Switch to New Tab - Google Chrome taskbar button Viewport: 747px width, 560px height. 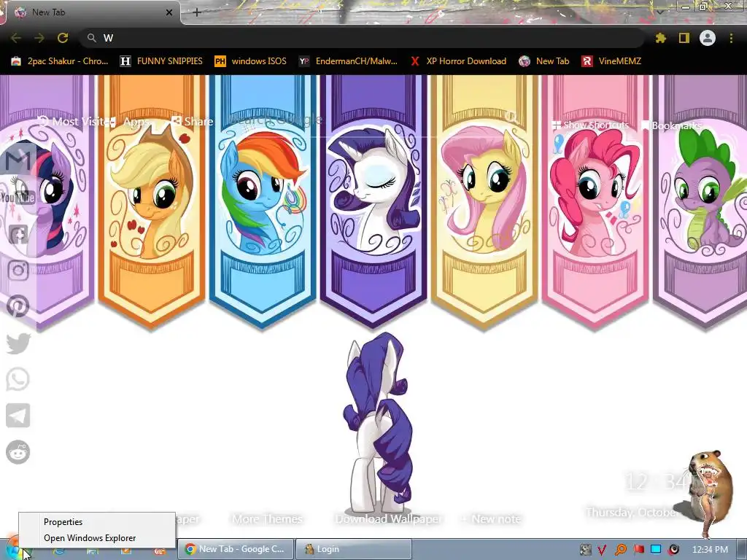coord(236,549)
